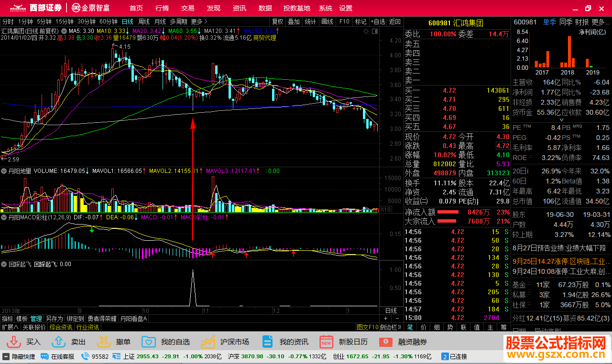The width and height of the screenshot is (612, 364).
Task: Open the 多周期 multi-period option
Action: [178, 21]
